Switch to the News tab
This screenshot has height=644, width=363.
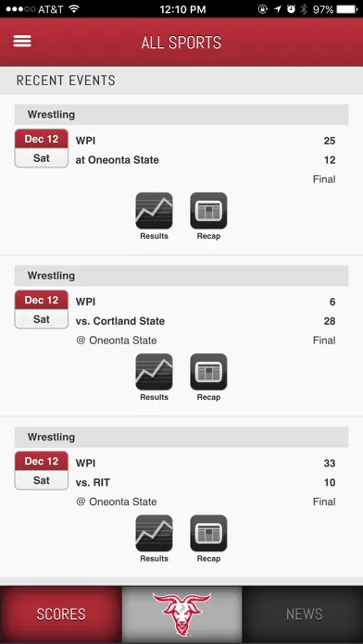tap(303, 614)
